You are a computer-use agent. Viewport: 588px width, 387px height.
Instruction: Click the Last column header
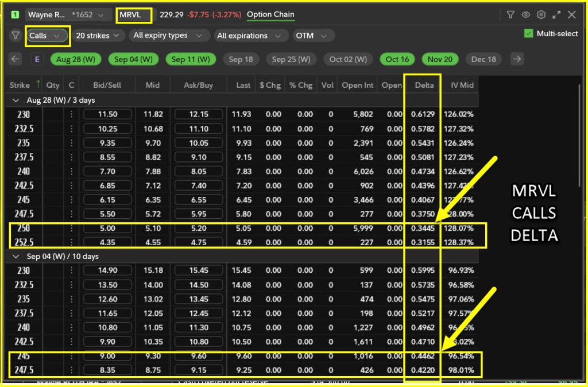tap(243, 85)
